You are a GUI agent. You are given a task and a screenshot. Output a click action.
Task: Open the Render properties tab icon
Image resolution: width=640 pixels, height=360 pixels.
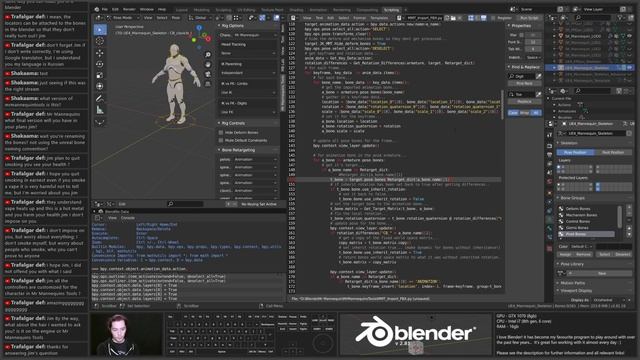(x=549, y=146)
